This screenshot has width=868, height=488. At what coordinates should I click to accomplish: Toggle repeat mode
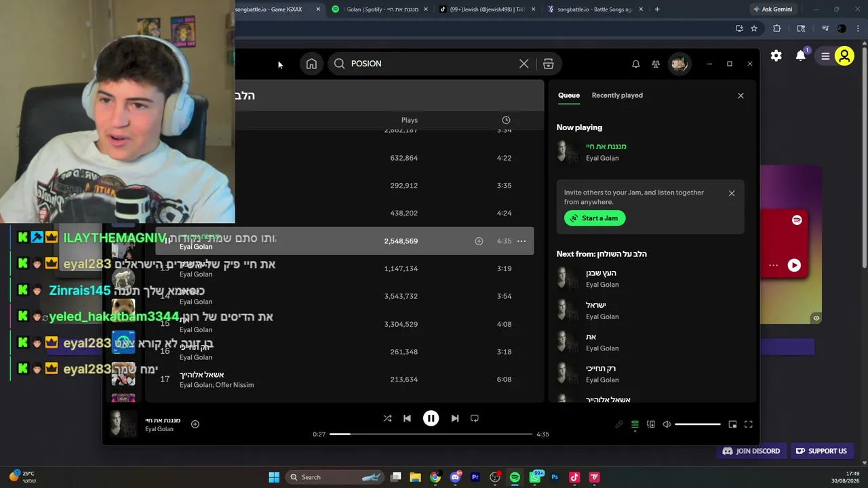pyautogui.click(x=475, y=418)
